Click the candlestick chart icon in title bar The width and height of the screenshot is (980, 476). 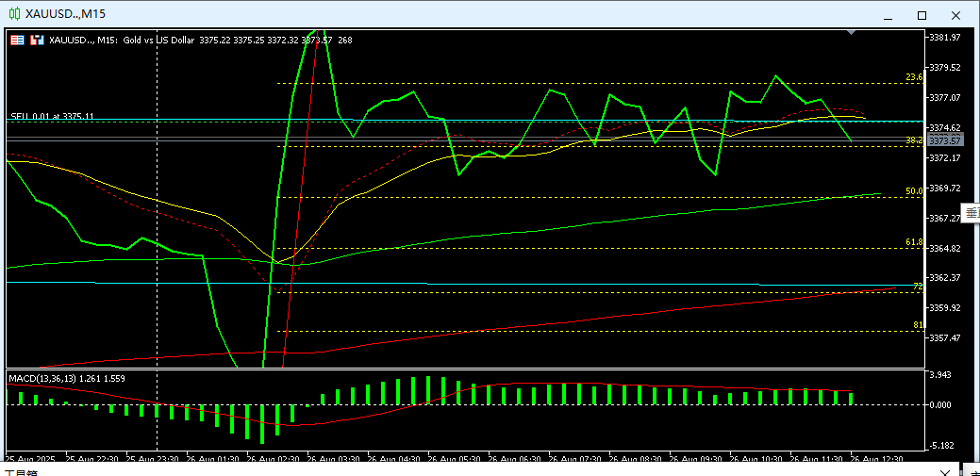pyautogui.click(x=14, y=13)
